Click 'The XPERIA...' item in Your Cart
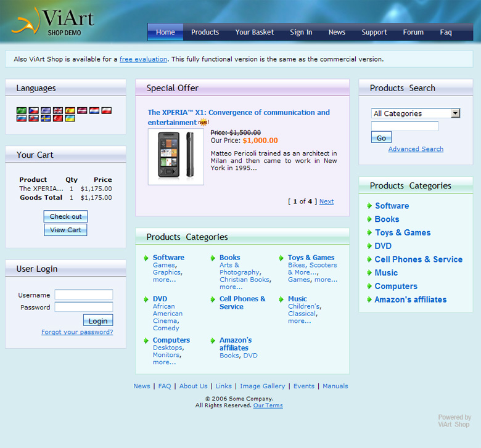 pyautogui.click(x=41, y=189)
